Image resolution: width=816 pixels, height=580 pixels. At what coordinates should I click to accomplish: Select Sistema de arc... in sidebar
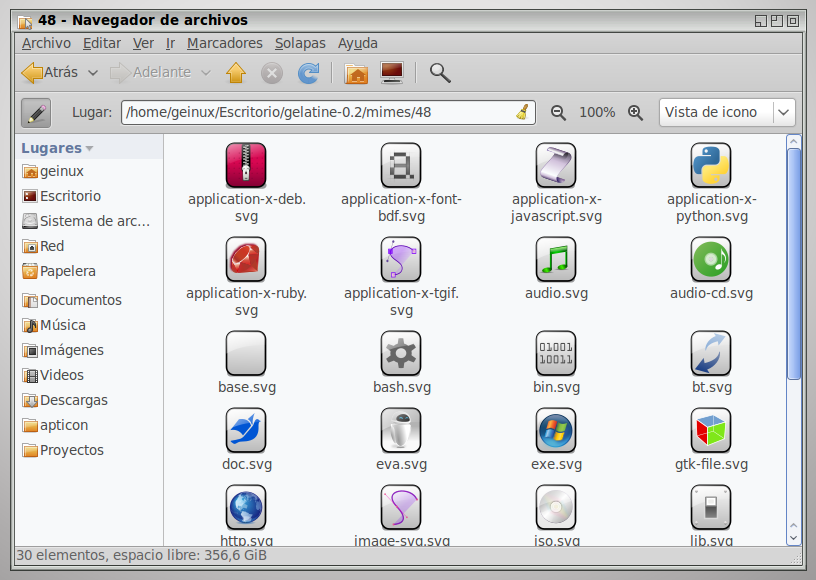pyautogui.click(x=86, y=221)
